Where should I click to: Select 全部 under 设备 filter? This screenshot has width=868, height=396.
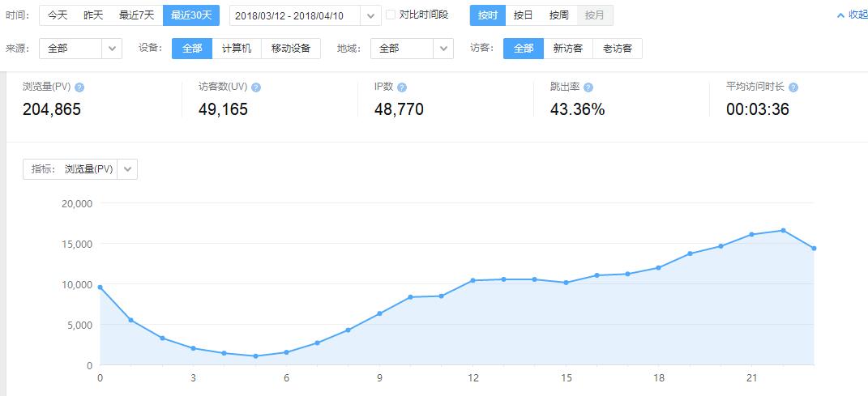coord(192,49)
